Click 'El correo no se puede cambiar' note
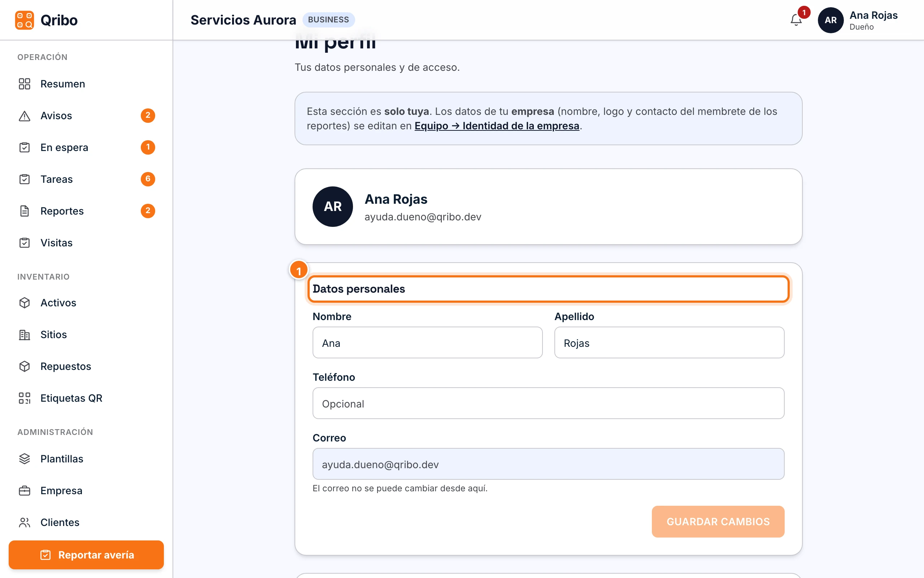Viewport: 924px width, 578px height. tap(400, 488)
